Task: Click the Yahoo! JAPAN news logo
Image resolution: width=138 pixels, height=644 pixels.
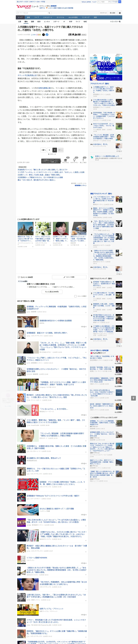Action: tap(27, 7)
